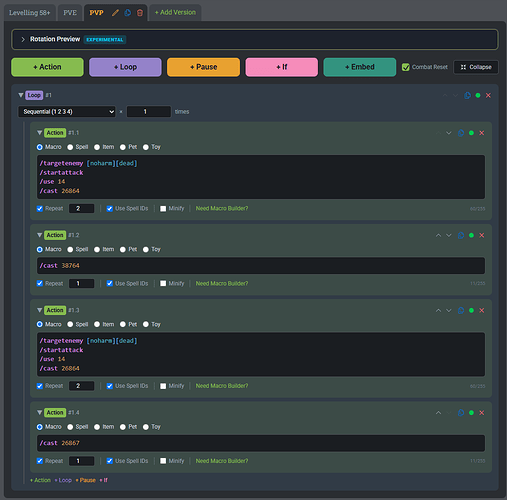507x500 pixels.
Task: Duplicate the PVP version with copy icon
Action: pyautogui.click(x=128, y=13)
